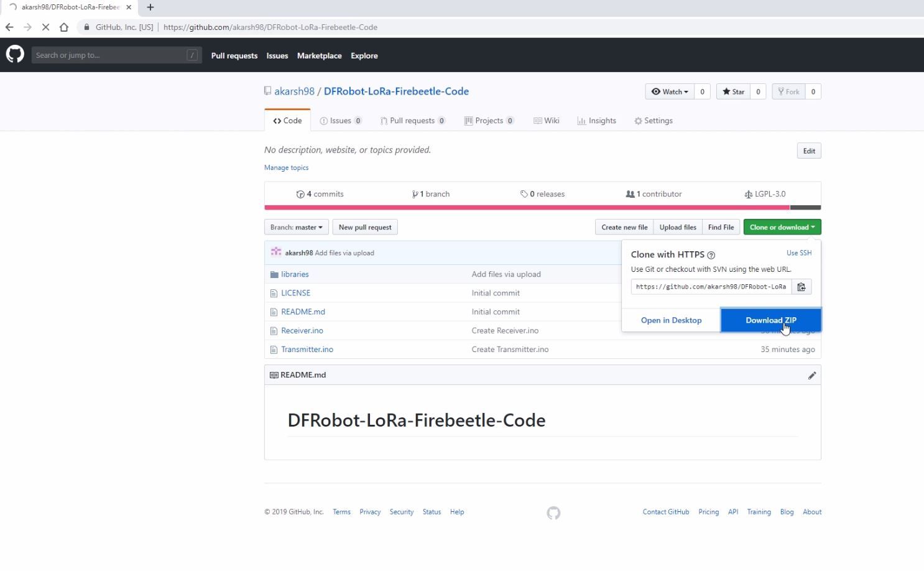Click the Download ZIP button
Viewport: 924px width, 571px height.
[771, 320]
